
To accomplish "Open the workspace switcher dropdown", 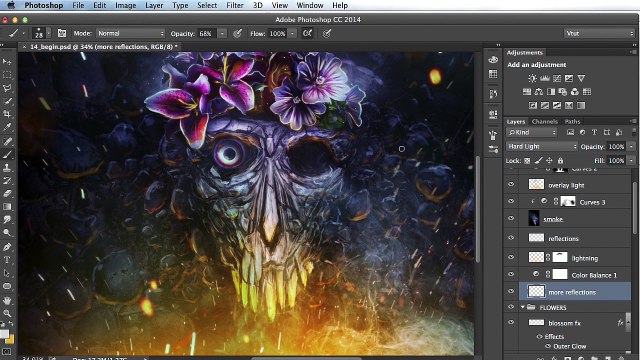I will click(x=599, y=33).
